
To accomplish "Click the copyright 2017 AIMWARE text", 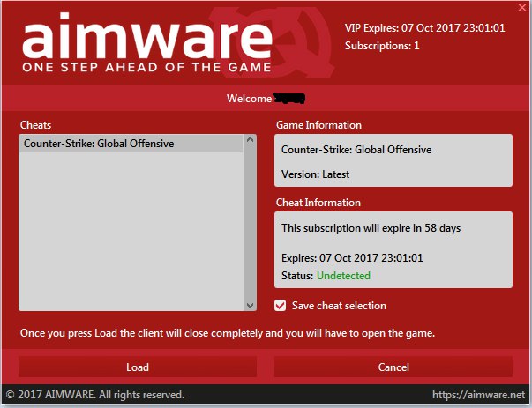I will tap(95, 395).
